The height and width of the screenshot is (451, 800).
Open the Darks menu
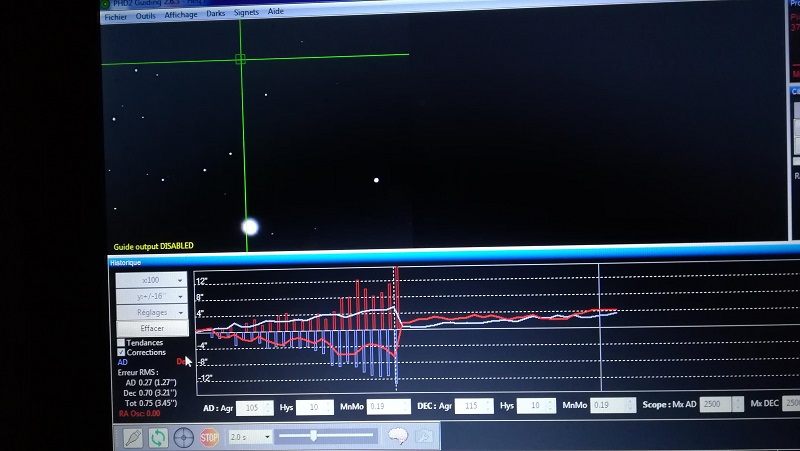click(x=215, y=13)
